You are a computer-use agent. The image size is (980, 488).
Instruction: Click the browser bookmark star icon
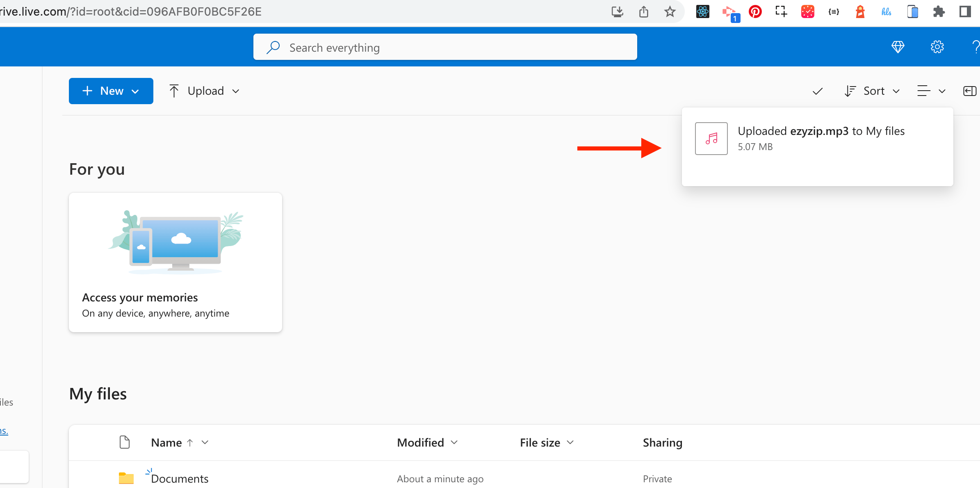[x=670, y=12]
